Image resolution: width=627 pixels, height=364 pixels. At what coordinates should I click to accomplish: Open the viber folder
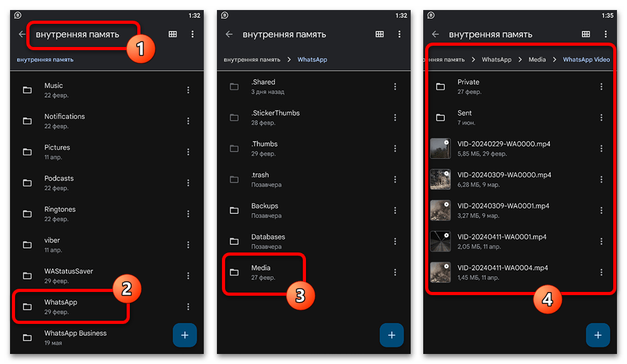[x=107, y=244]
